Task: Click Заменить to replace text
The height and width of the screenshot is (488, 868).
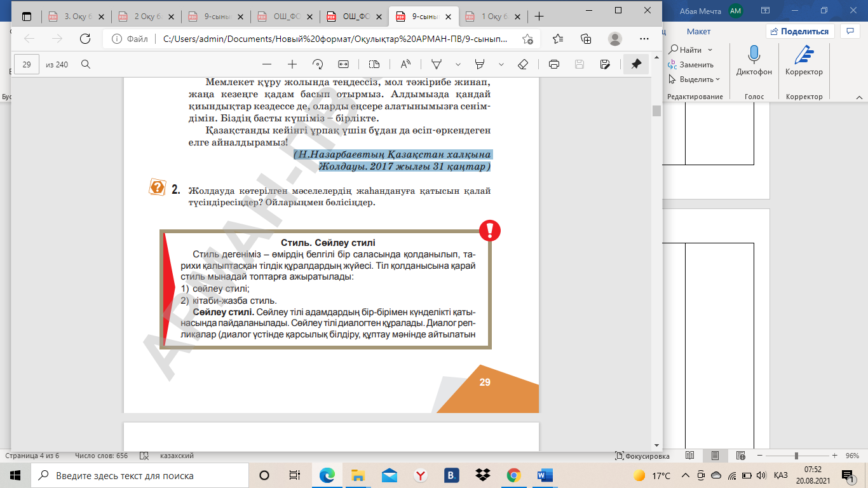Action: coord(691,64)
